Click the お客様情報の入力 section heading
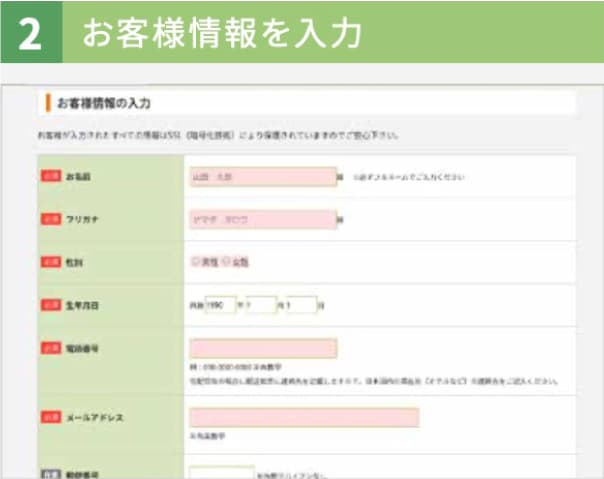The width and height of the screenshot is (604, 479). 104,103
